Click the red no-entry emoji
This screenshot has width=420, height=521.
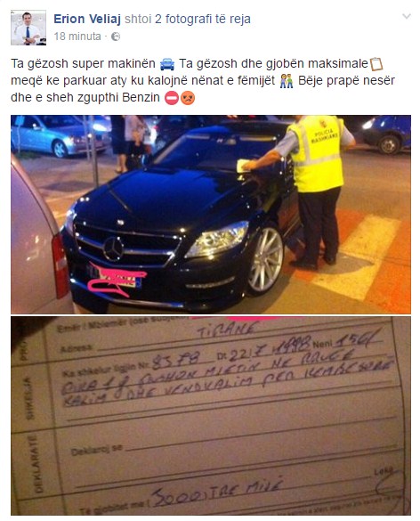click(172, 98)
